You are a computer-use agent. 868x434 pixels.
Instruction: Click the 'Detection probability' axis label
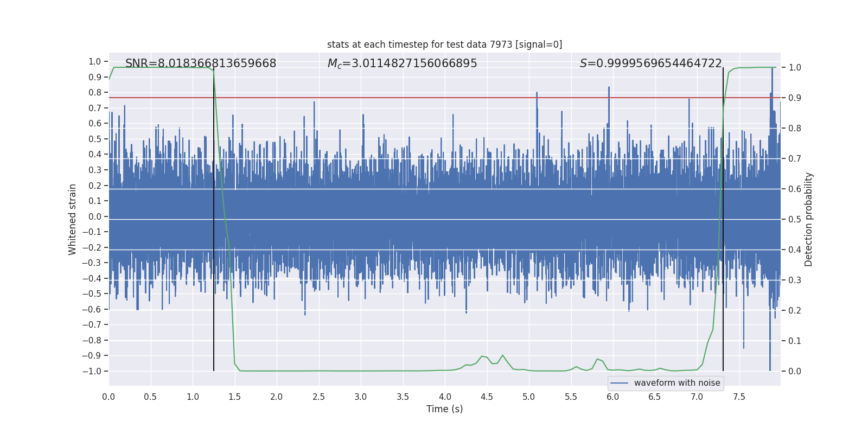[809, 219]
